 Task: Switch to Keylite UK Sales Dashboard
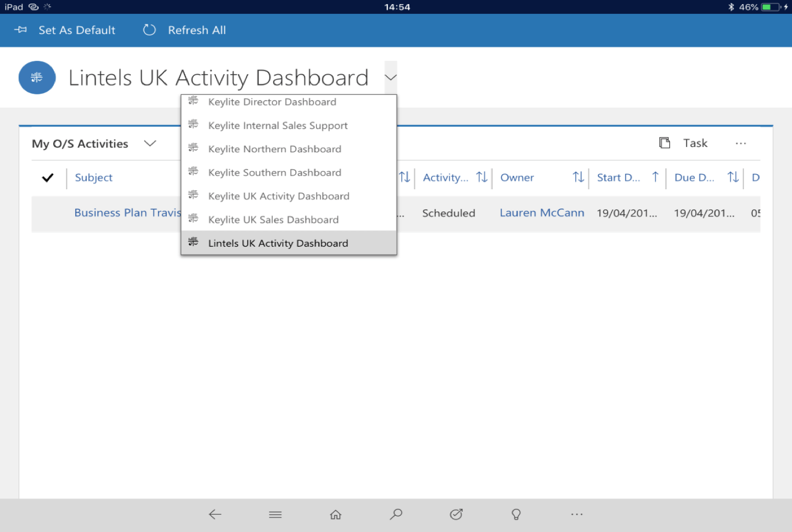[x=289, y=219]
